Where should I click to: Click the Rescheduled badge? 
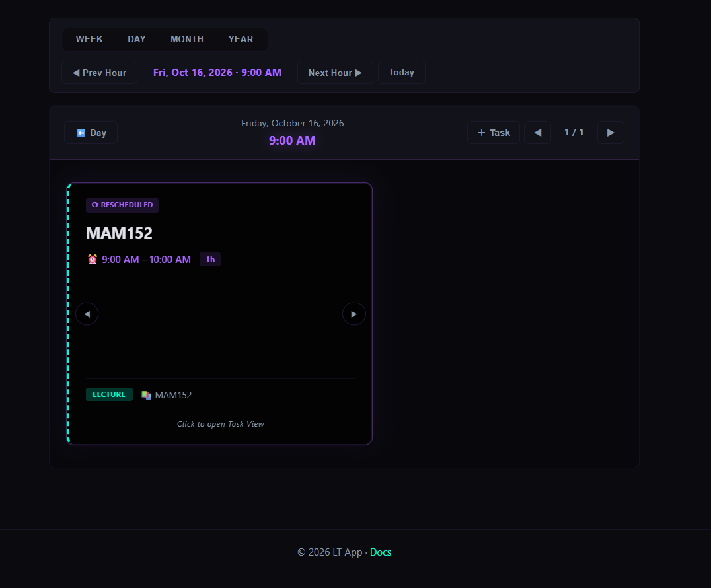pos(122,205)
